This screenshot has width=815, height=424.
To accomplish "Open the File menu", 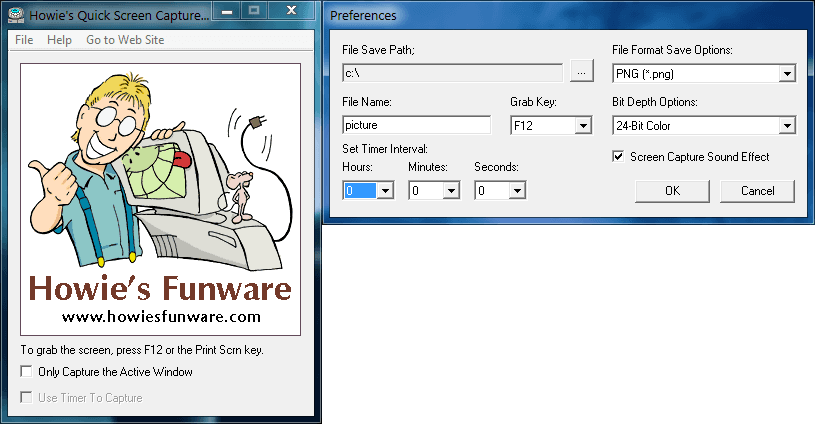I will 24,40.
